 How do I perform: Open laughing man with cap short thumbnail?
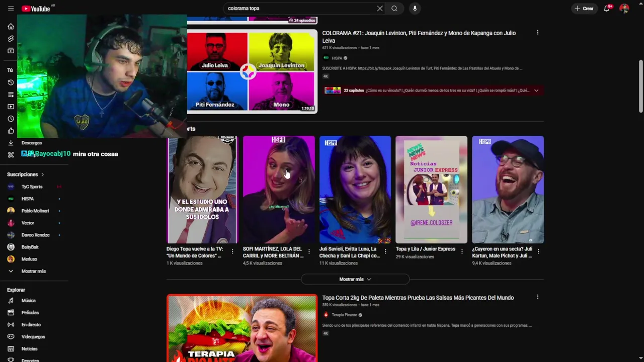(x=508, y=190)
